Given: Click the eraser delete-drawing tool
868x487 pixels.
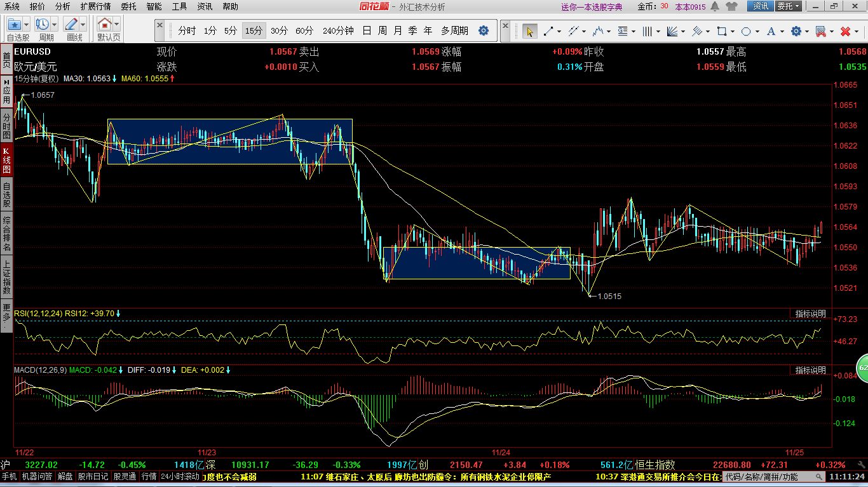Looking at the screenshot, I should pyautogui.click(x=821, y=31).
